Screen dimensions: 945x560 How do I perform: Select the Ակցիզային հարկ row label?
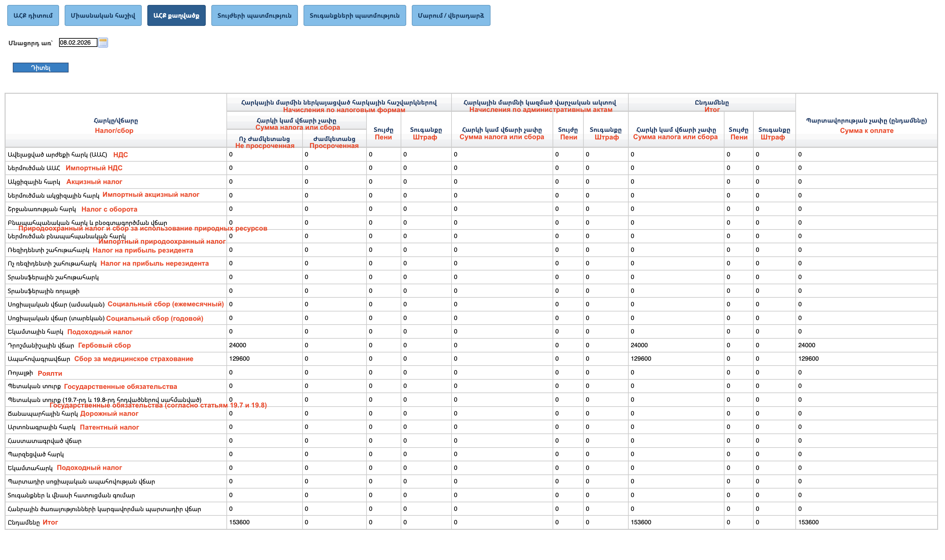34,182
